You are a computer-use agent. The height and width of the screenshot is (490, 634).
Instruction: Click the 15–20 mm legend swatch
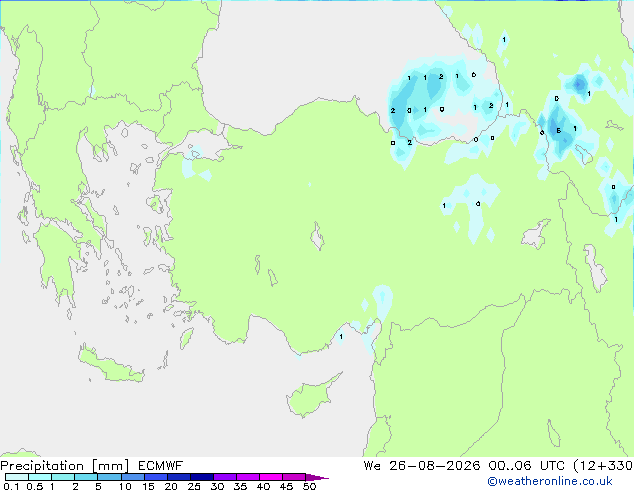coord(155,477)
